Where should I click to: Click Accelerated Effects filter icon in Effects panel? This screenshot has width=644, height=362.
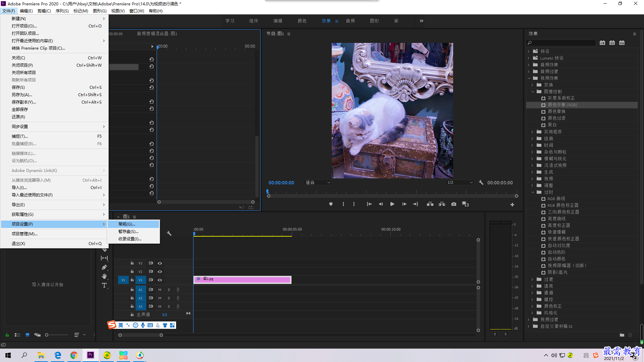602,43
